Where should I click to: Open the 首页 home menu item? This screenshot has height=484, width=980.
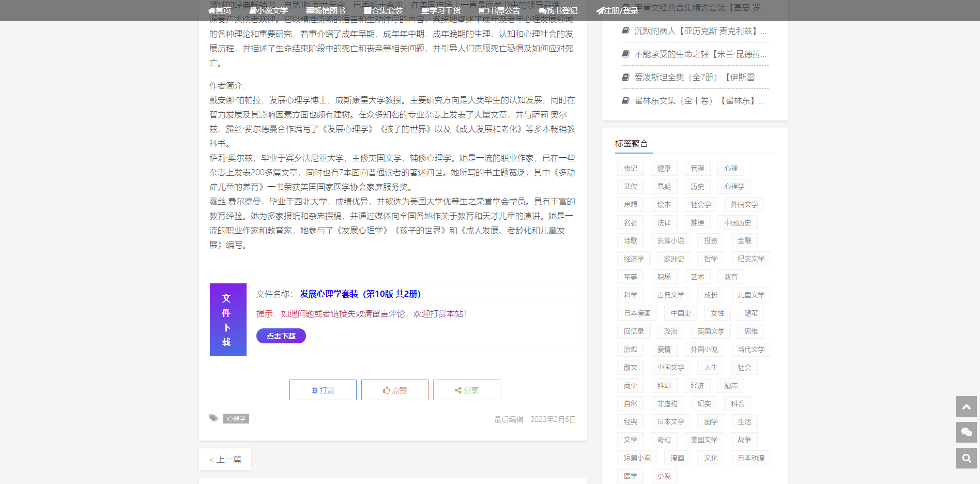coord(220,10)
